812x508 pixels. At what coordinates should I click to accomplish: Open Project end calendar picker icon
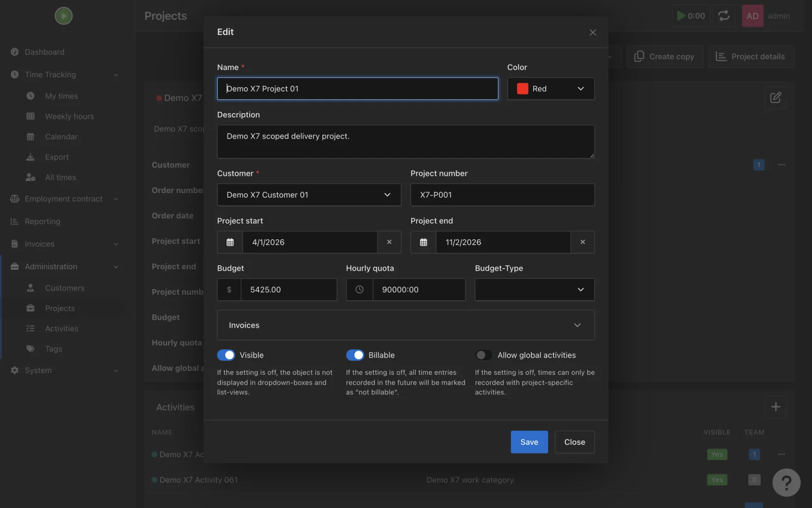coord(423,242)
